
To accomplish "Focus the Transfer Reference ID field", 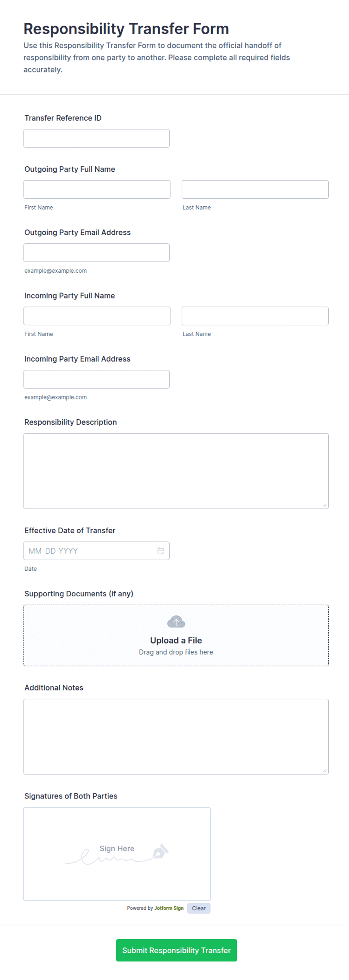I will (96, 138).
